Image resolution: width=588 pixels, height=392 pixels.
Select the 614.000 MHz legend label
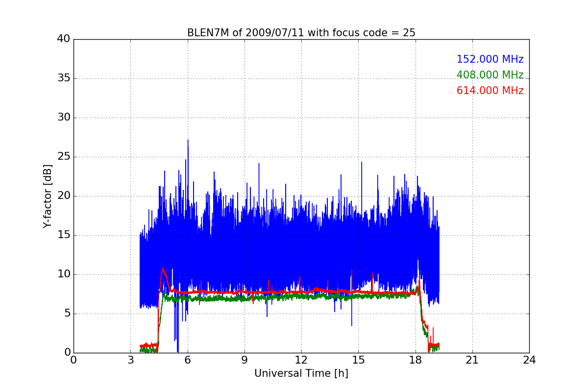coord(490,91)
